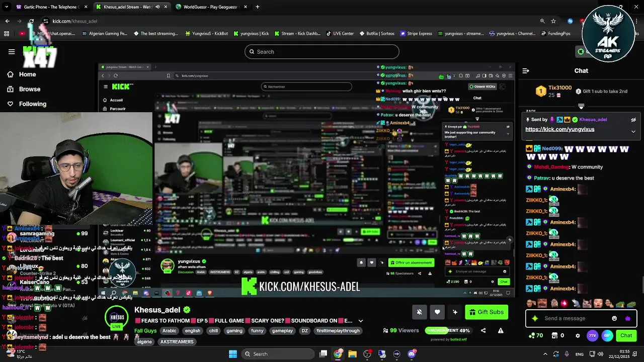Open Windows Start menu
Image resolution: width=644 pixels, height=362 pixels.
[x=233, y=354]
